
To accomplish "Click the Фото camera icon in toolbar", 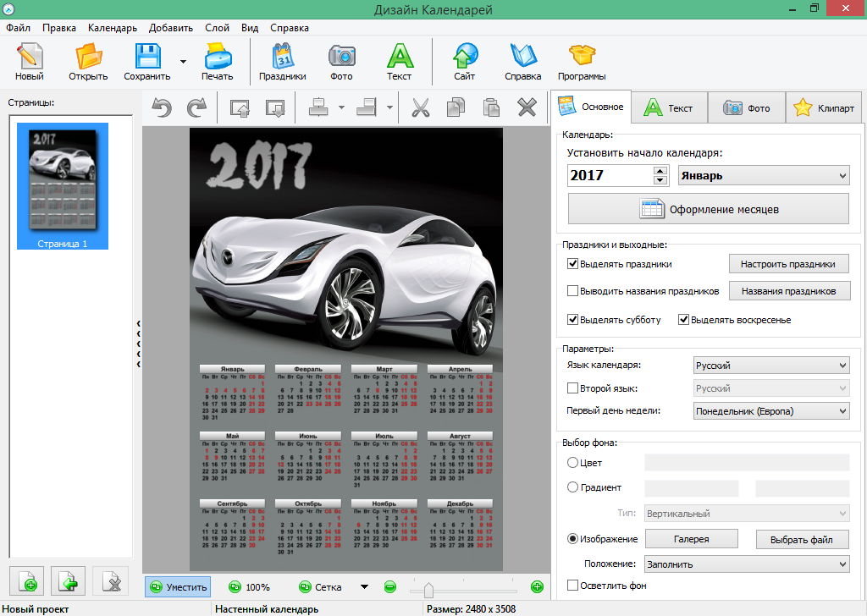I will point(341,58).
